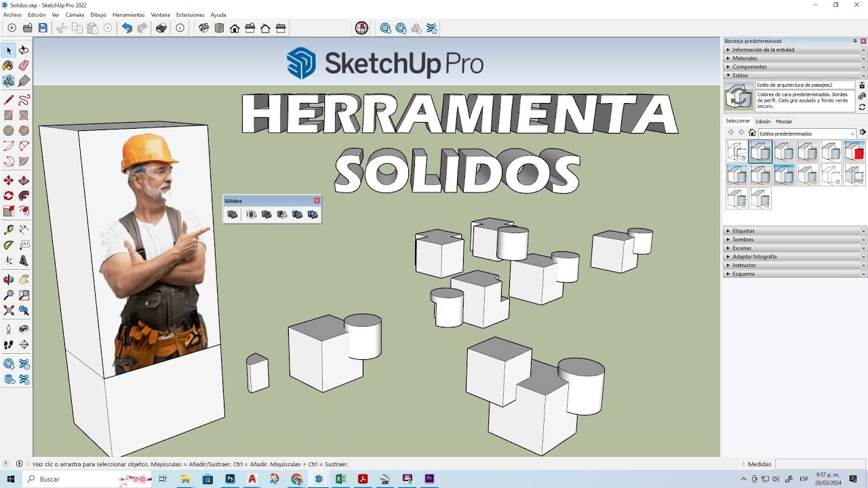Viewport: 868px width, 488px height.
Task: Open the Ayuda menu
Action: click(x=218, y=14)
